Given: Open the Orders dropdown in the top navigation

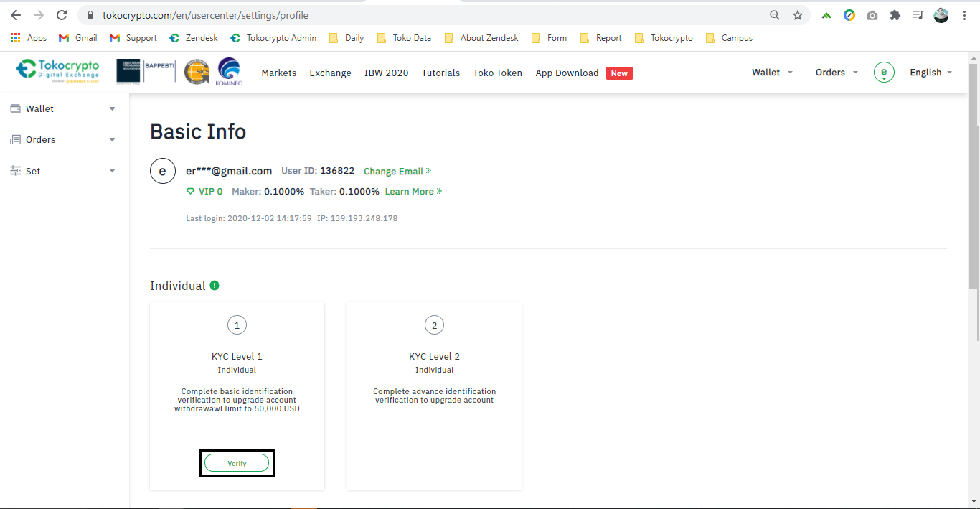Looking at the screenshot, I should click(x=837, y=73).
